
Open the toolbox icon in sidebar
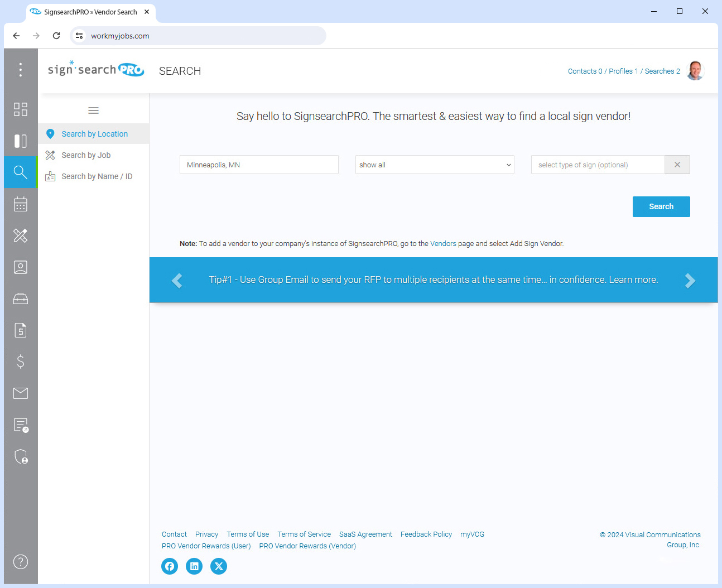coord(21,299)
